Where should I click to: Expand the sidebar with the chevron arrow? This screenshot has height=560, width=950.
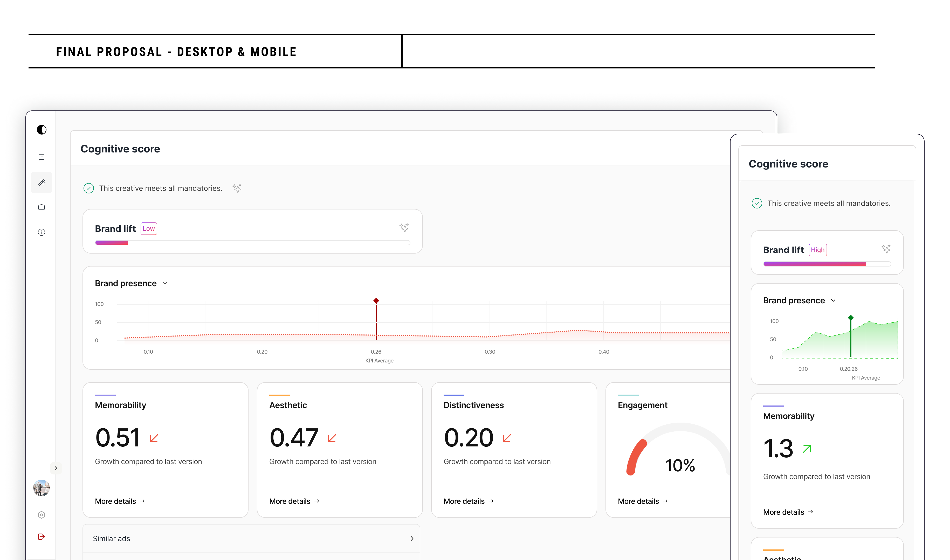56,468
